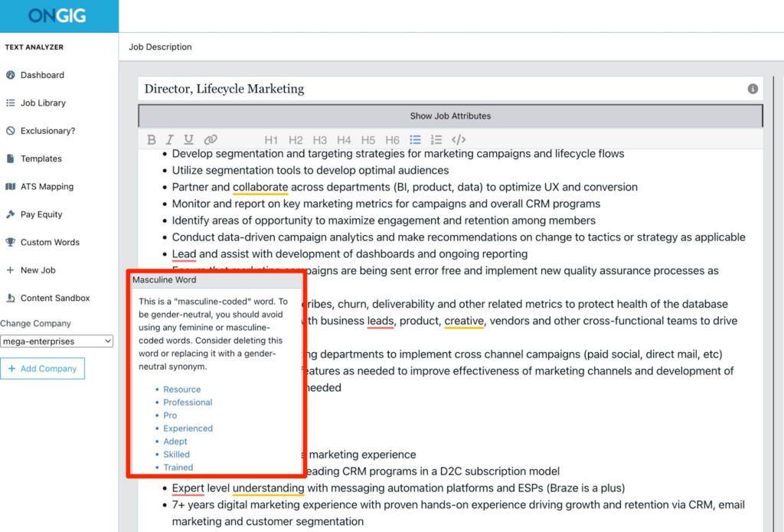Screen dimensions: 784x532
Task: Apply the H3 heading style
Action: [320, 140]
